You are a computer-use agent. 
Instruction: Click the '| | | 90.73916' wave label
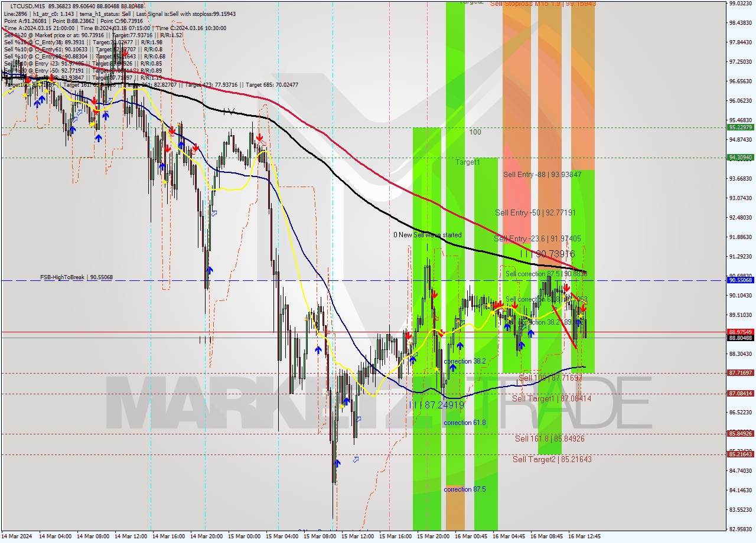(548, 254)
